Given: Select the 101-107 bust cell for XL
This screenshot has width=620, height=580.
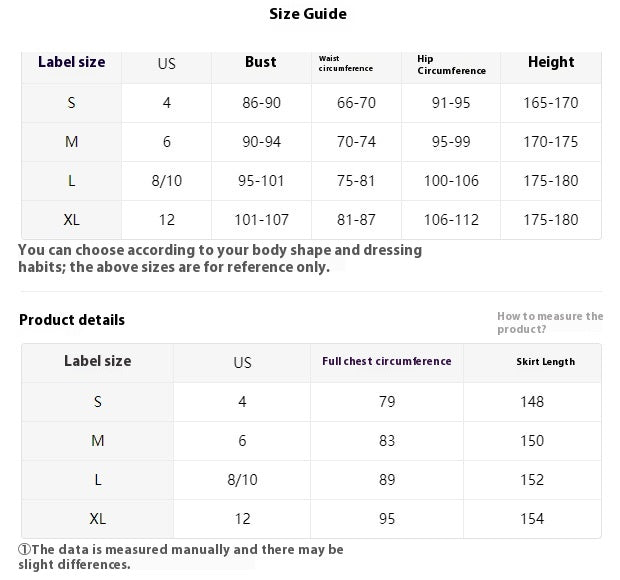Looking at the screenshot, I should pos(261,220).
